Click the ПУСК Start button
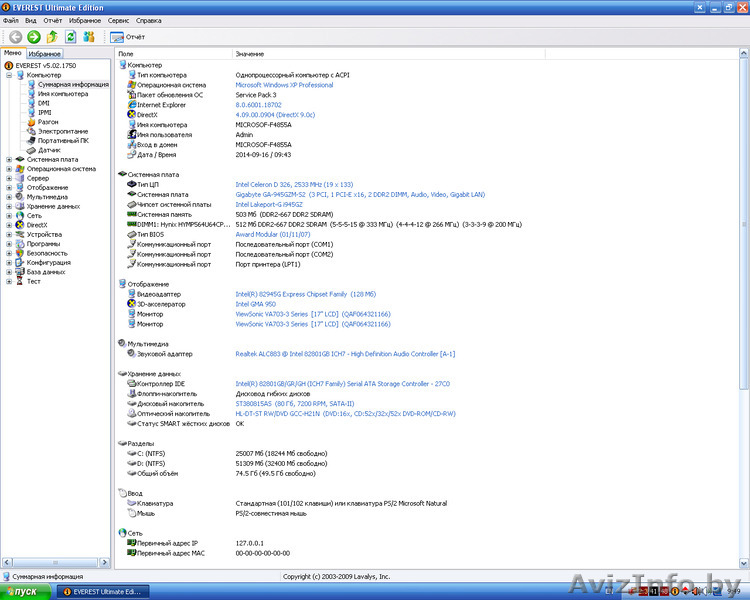The image size is (750, 600). point(24,591)
